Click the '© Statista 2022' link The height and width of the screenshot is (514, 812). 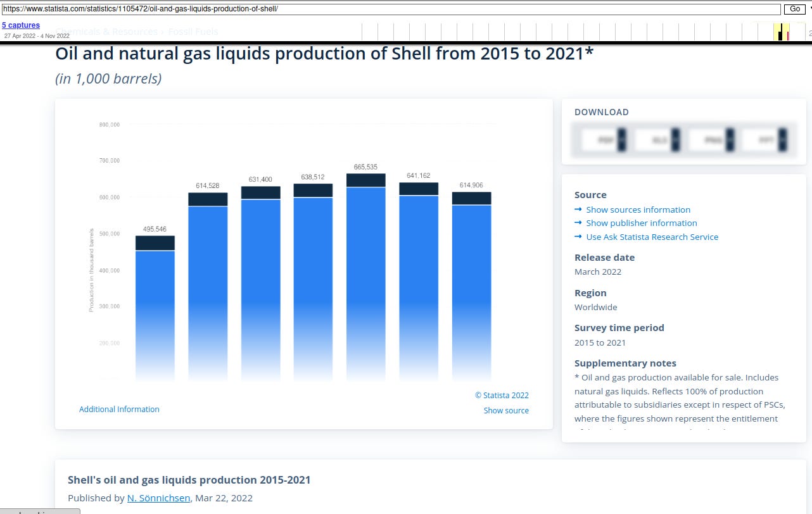click(502, 396)
